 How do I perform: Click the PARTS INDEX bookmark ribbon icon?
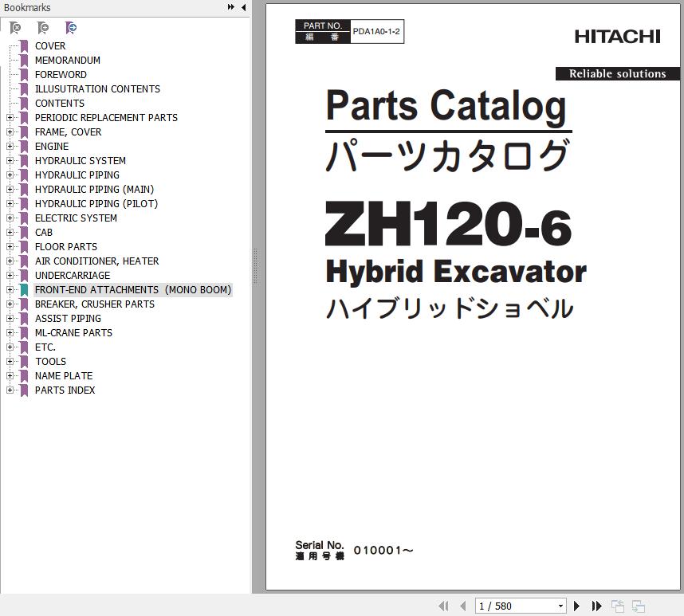24,390
